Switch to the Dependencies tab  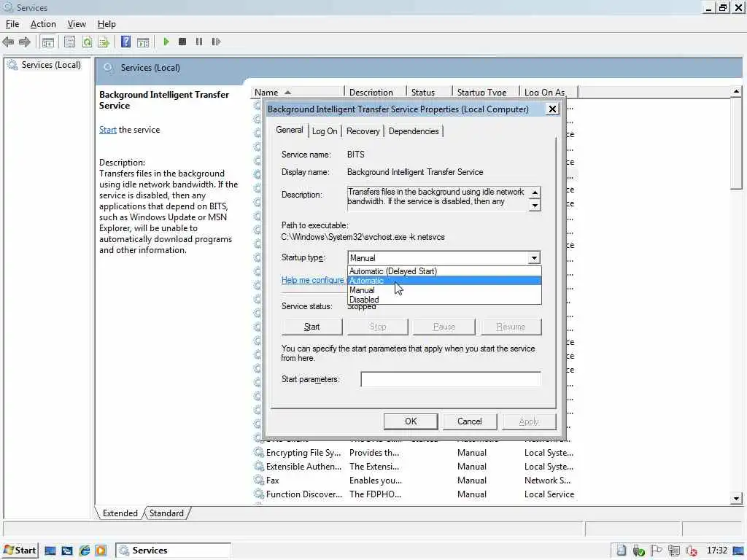(x=414, y=131)
